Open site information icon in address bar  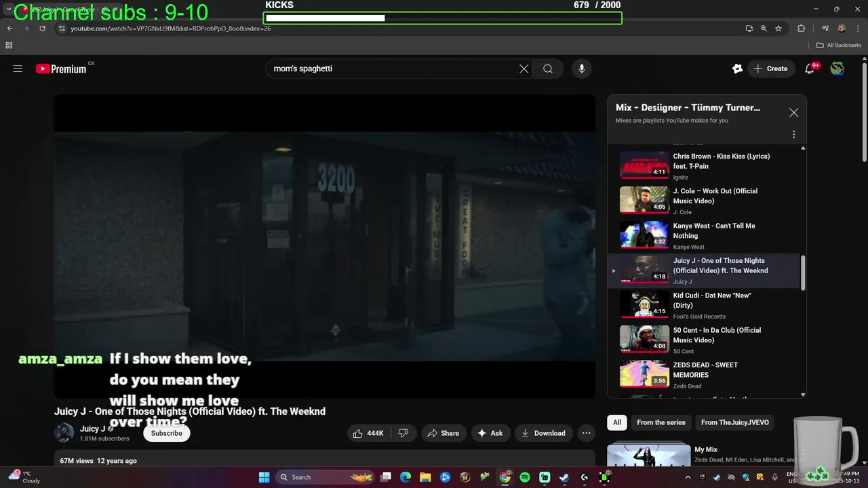61,28
